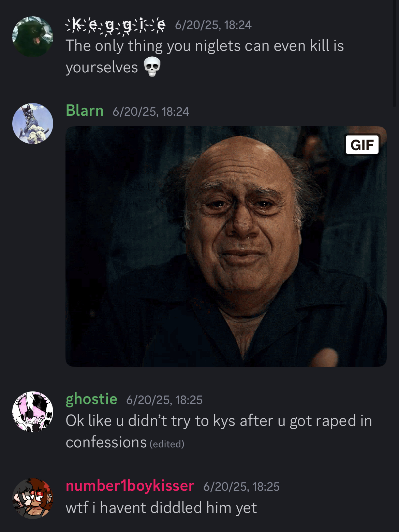Select the decorated Keggie username
Screen dimensions: 399x532
[x=115, y=25]
